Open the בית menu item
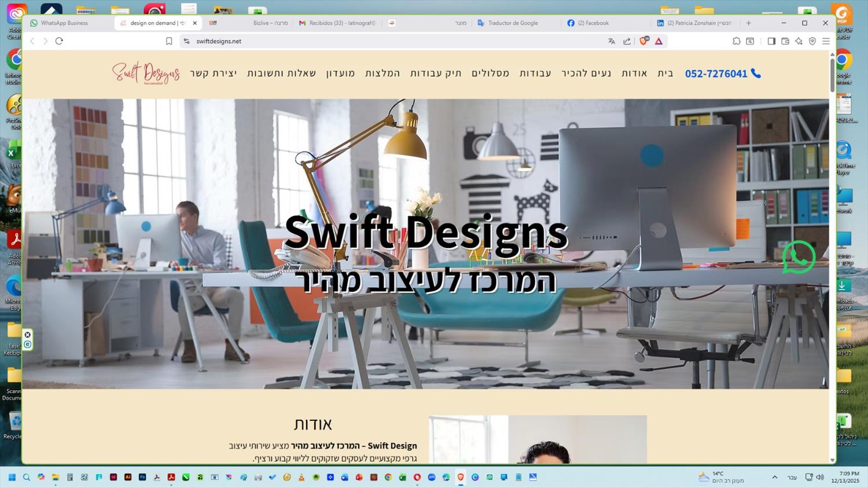The image size is (868, 488). pyautogui.click(x=665, y=73)
